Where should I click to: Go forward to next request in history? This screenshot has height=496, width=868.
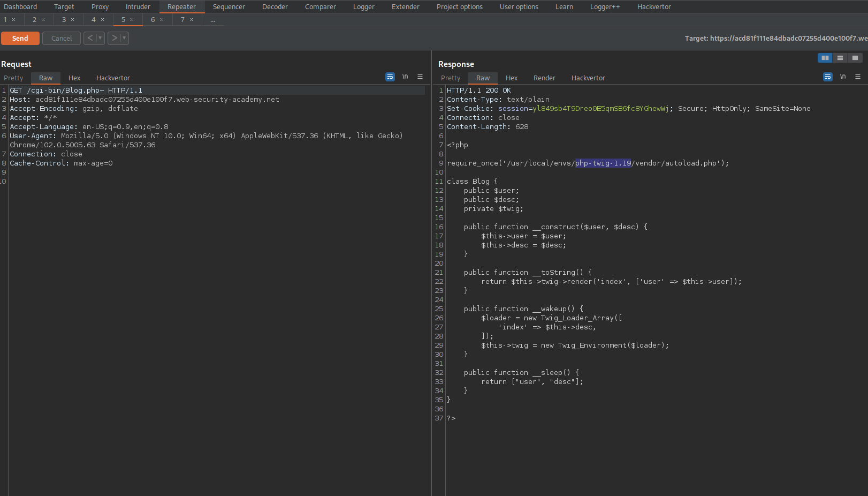point(114,38)
